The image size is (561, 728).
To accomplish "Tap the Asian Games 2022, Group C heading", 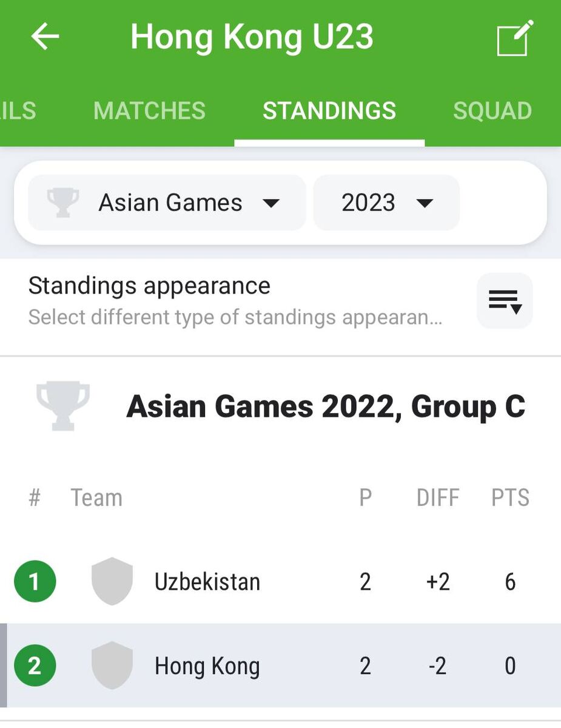I will 326,406.
